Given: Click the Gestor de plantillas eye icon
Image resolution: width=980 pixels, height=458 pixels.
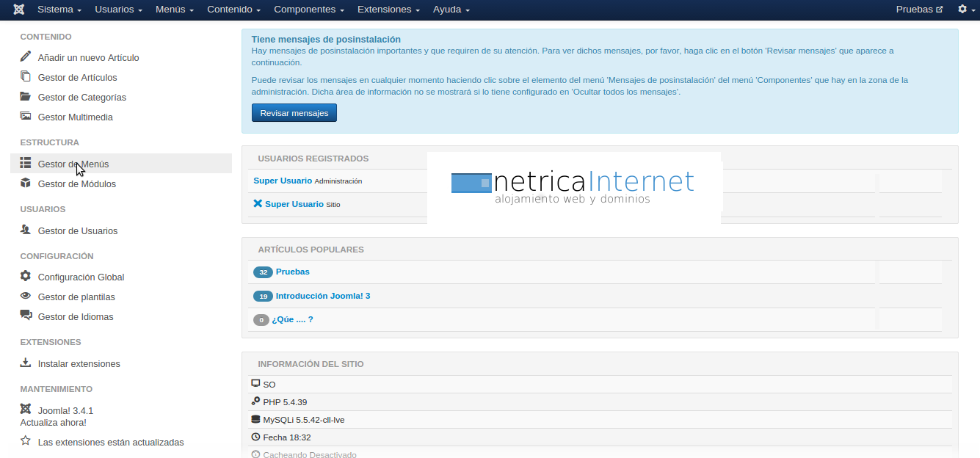Looking at the screenshot, I should click(x=26, y=296).
